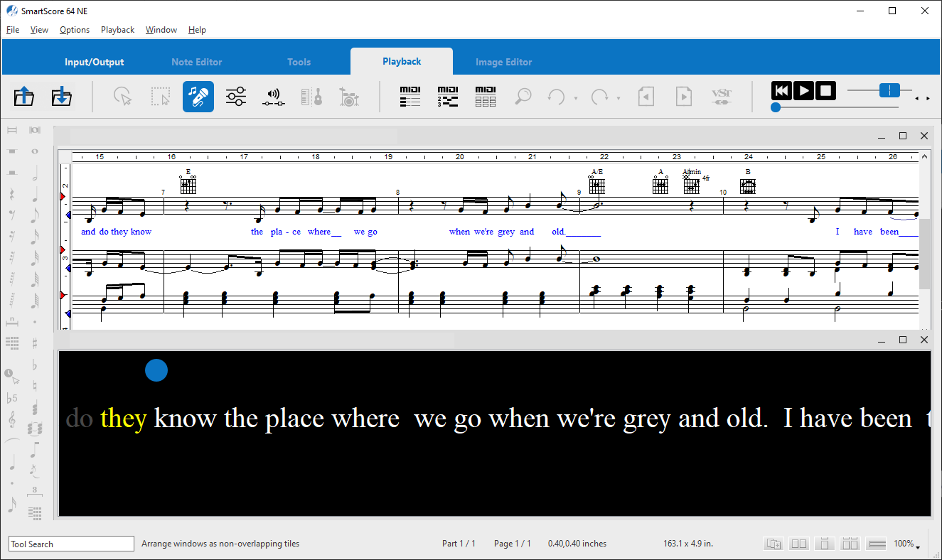
Task: Click the add pages icon in status bar
Action: [x=774, y=544]
